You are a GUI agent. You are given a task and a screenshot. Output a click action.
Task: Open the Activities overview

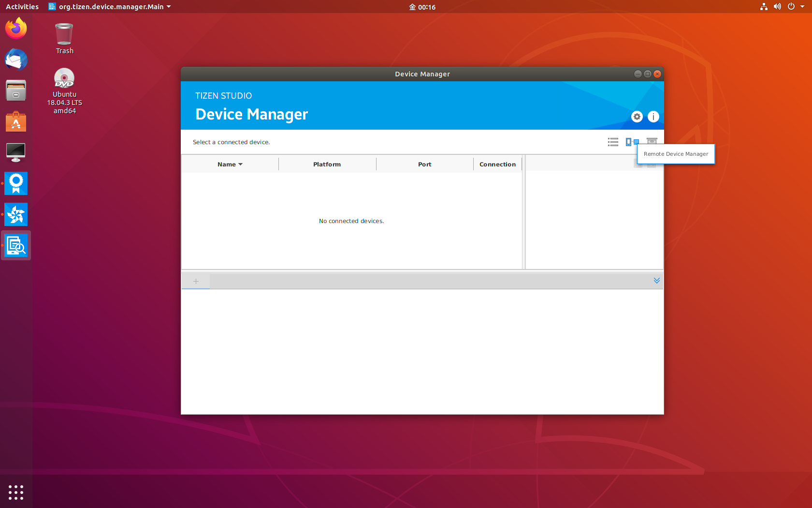tap(22, 7)
